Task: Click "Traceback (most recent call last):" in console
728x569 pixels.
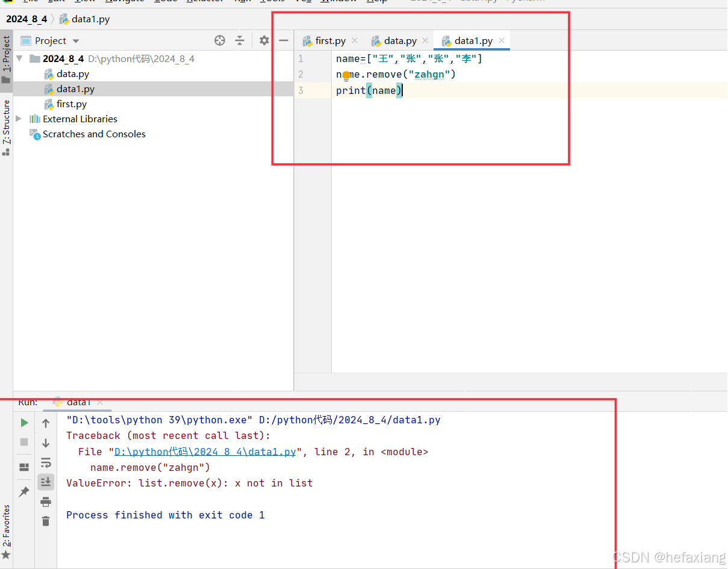Action: coord(169,435)
